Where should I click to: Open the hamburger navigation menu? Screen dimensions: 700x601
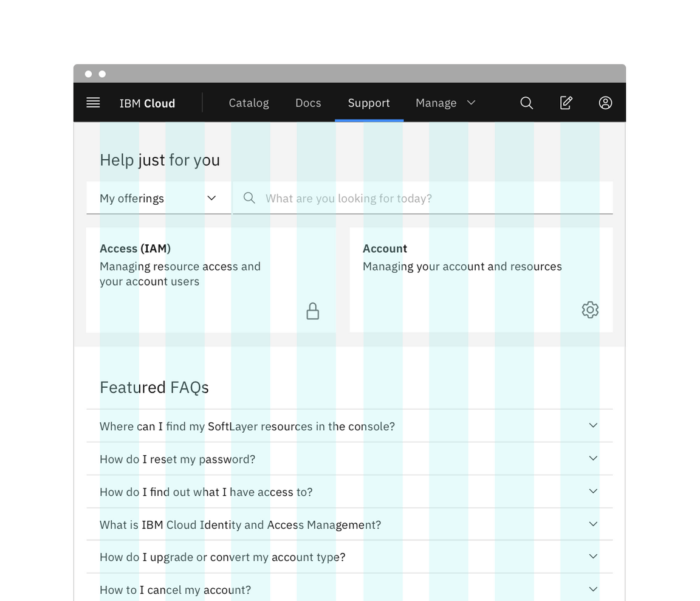pyautogui.click(x=93, y=103)
